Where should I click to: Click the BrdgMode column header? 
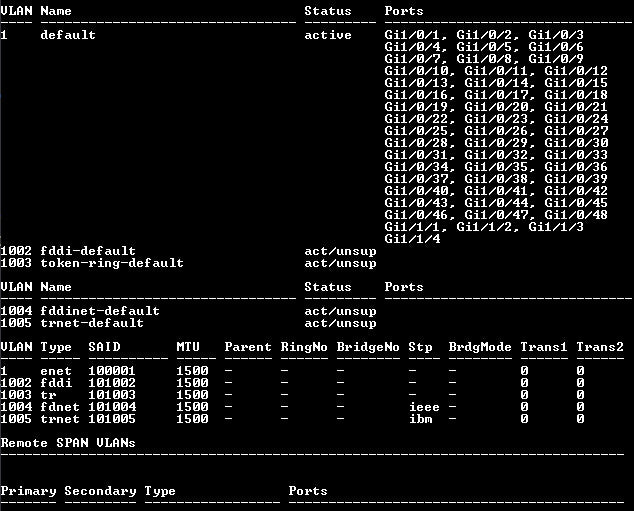[x=480, y=347]
